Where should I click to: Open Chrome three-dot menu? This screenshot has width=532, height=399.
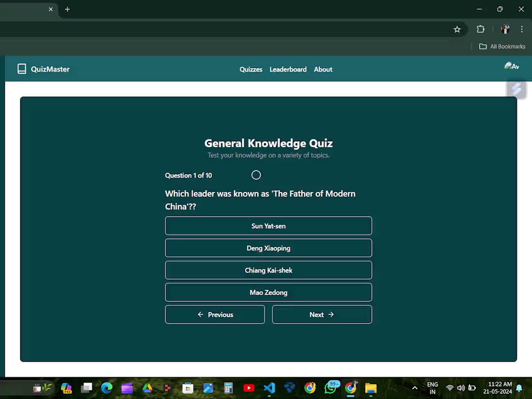click(x=521, y=30)
